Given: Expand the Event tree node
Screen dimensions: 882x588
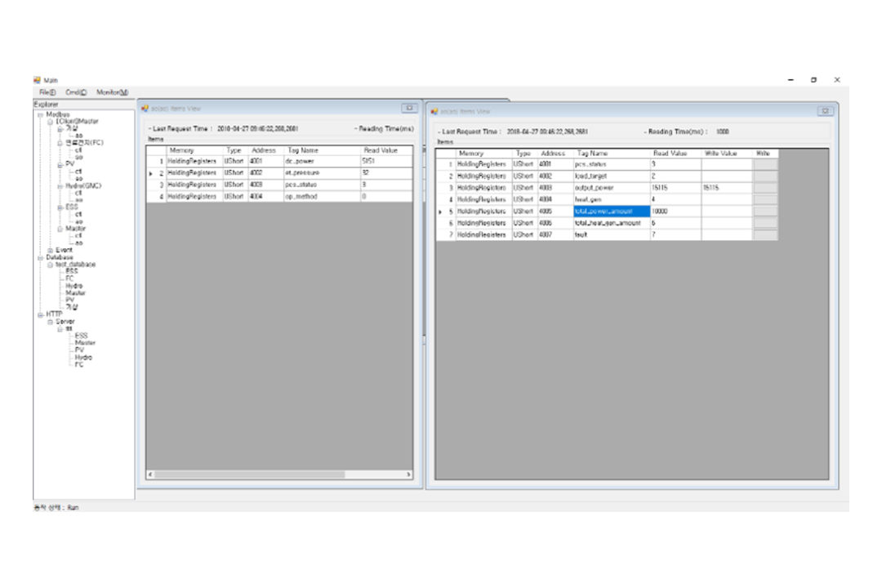Looking at the screenshot, I should point(50,251).
